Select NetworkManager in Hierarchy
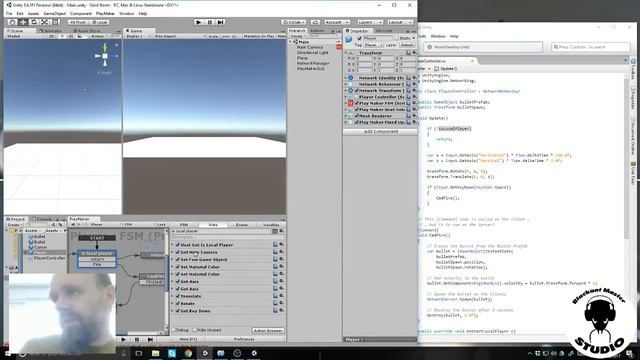The height and width of the screenshot is (360, 640). 313,63
